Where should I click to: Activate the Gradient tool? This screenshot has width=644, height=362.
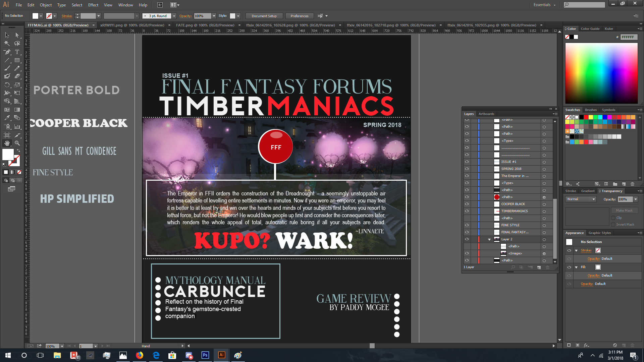point(17,110)
